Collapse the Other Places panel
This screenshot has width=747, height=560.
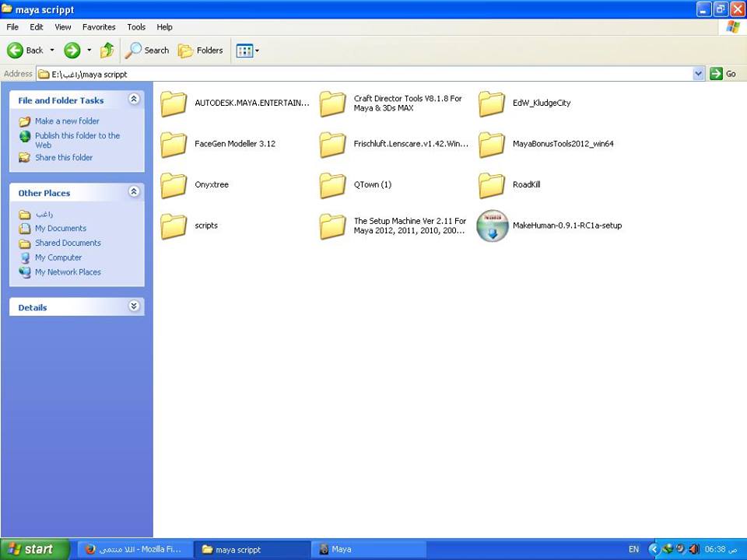click(x=134, y=191)
